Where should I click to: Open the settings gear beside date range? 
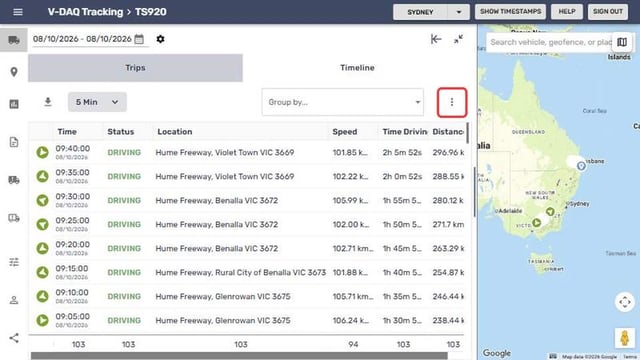(160, 39)
